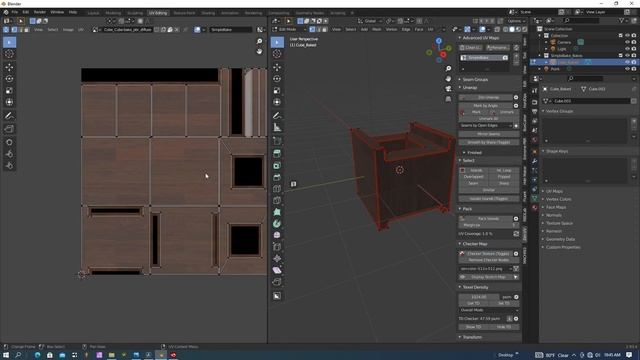This screenshot has width=640, height=360.
Task: Click the Pack Islands button
Action: point(486,218)
